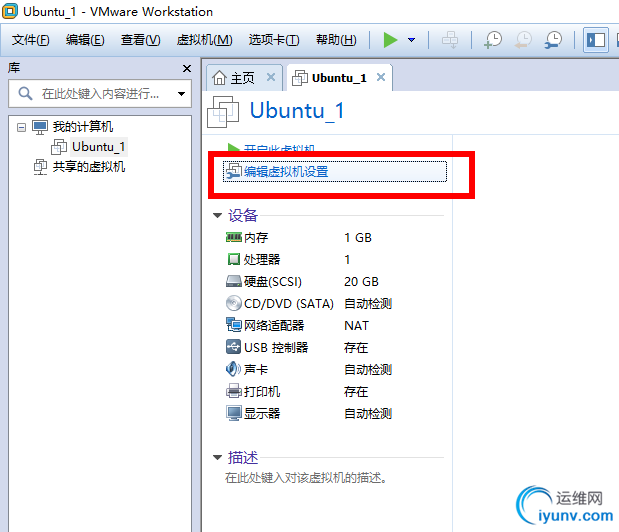619x532 pixels.
Task: Click the NAT network value
Action: 356,326
